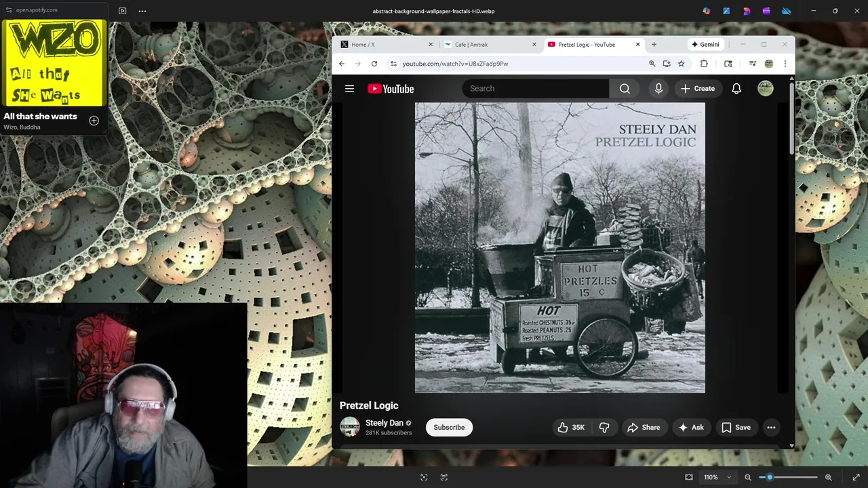Share the Pretzel Logic video

644,428
